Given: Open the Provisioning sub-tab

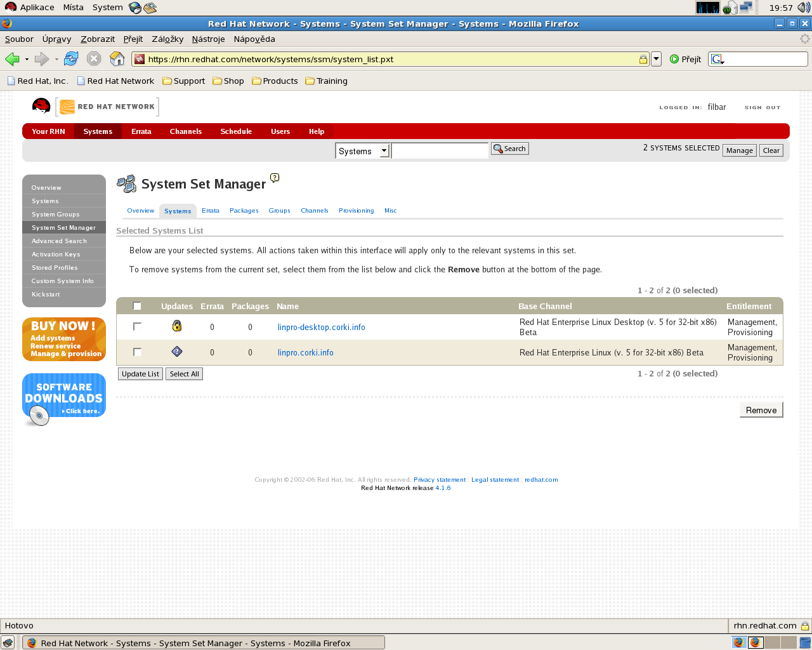Looking at the screenshot, I should [x=356, y=211].
